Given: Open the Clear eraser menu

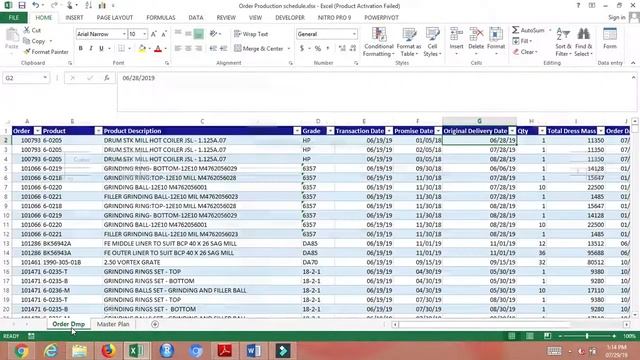Looking at the screenshot, I should click(525, 52).
